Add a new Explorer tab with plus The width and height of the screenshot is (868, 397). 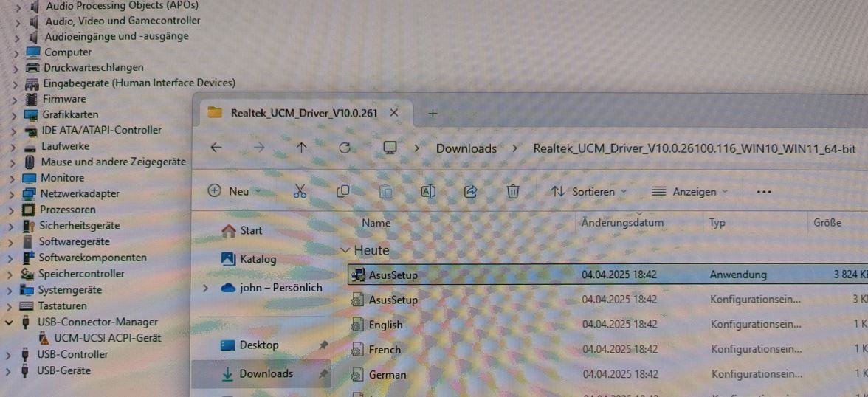[x=433, y=114]
